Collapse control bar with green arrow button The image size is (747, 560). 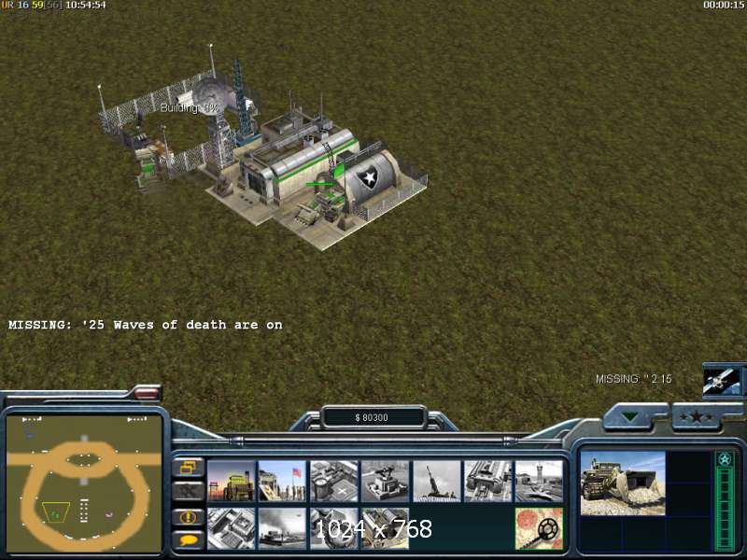pos(631,417)
